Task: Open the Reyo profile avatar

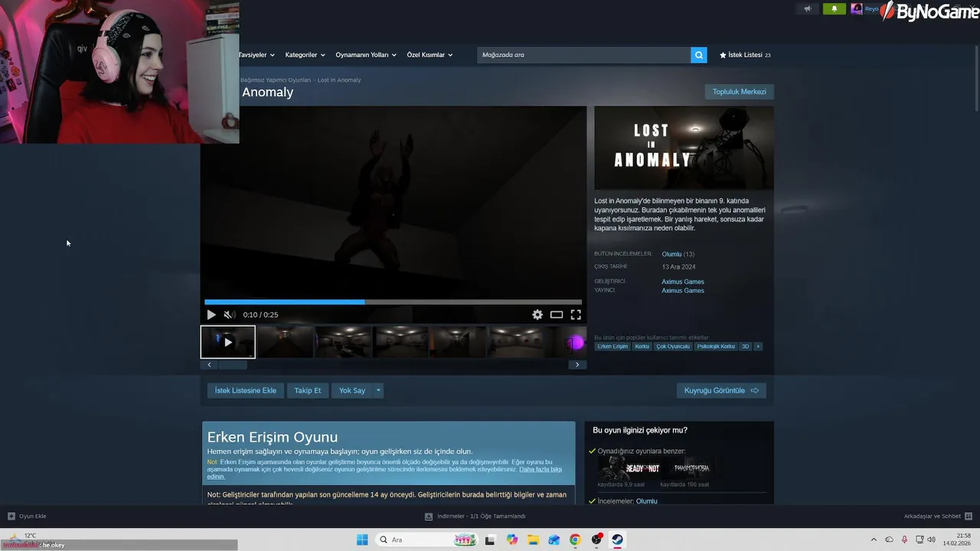Action: (x=856, y=9)
